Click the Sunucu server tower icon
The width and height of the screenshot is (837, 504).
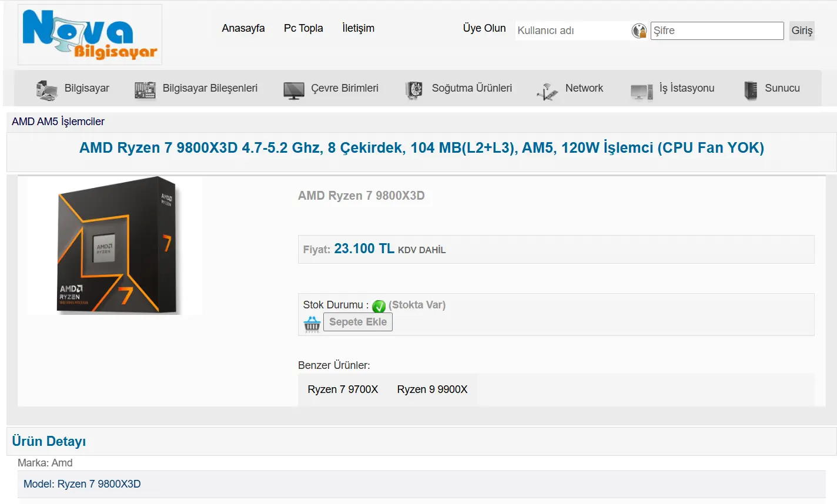(751, 90)
